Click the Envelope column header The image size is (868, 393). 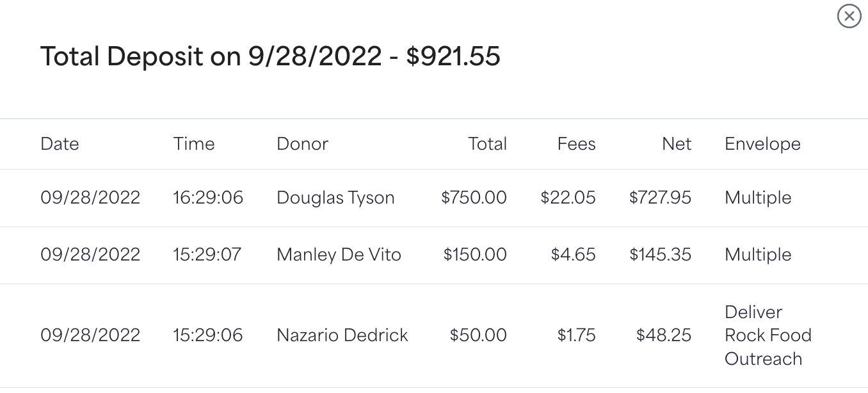click(x=762, y=144)
